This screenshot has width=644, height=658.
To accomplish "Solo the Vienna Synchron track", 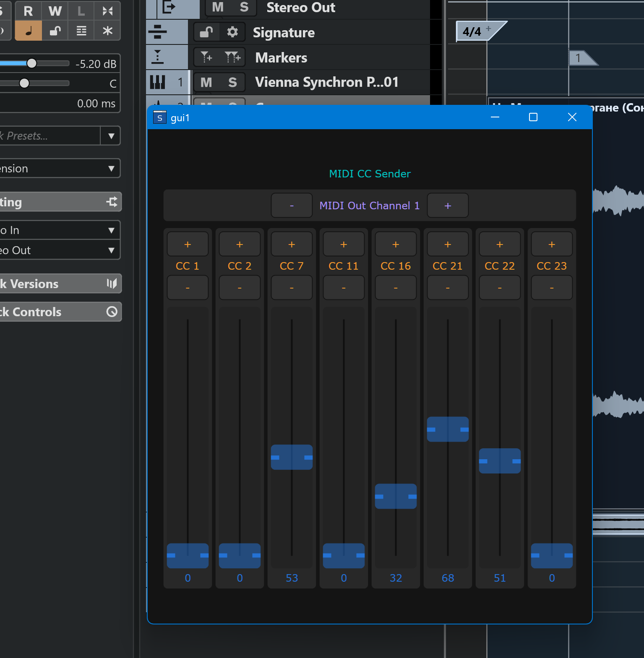I will (232, 82).
